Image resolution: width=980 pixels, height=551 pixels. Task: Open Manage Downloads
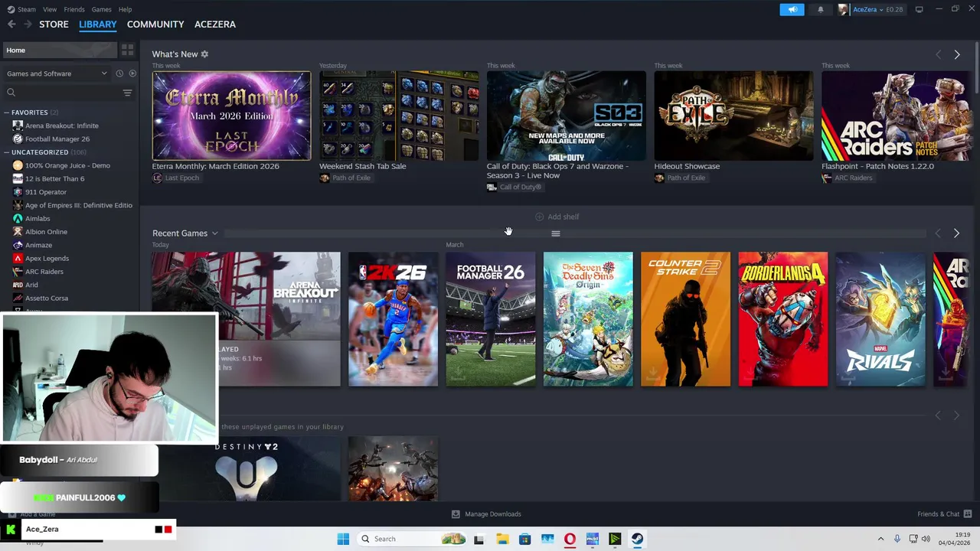pos(486,514)
